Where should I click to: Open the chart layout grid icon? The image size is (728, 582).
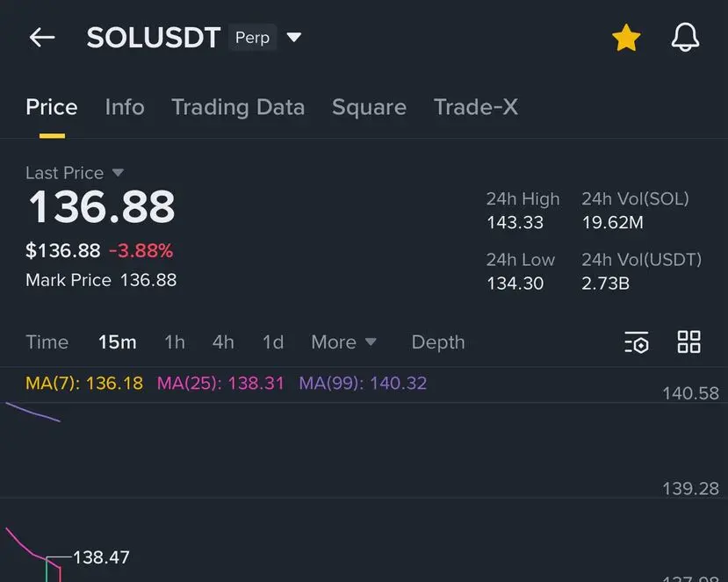click(x=689, y=342)
